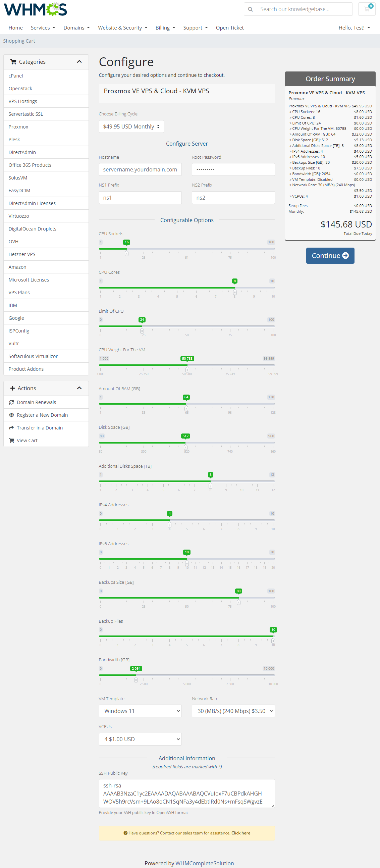Click the plus icon next to Actions
Screen dimensions: 380x868
(12, 388)
